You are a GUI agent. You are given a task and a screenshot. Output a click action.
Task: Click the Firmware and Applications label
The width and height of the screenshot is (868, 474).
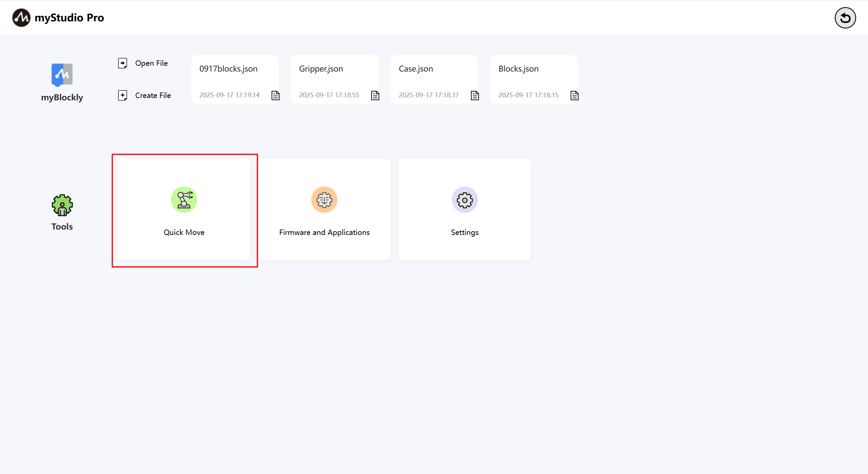[324, 232]
